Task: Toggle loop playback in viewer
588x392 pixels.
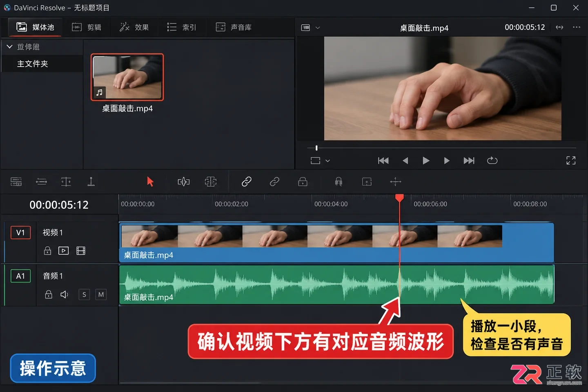Action: click(492, 160)
